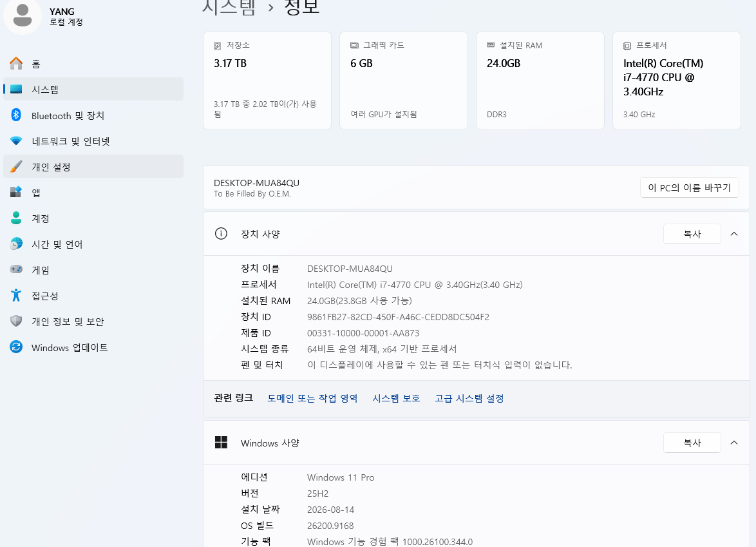Image resolution: width=756 pixels, height=547 pixels.
Task: Select 시스템 in the sidebar
Action: point(93,90)
